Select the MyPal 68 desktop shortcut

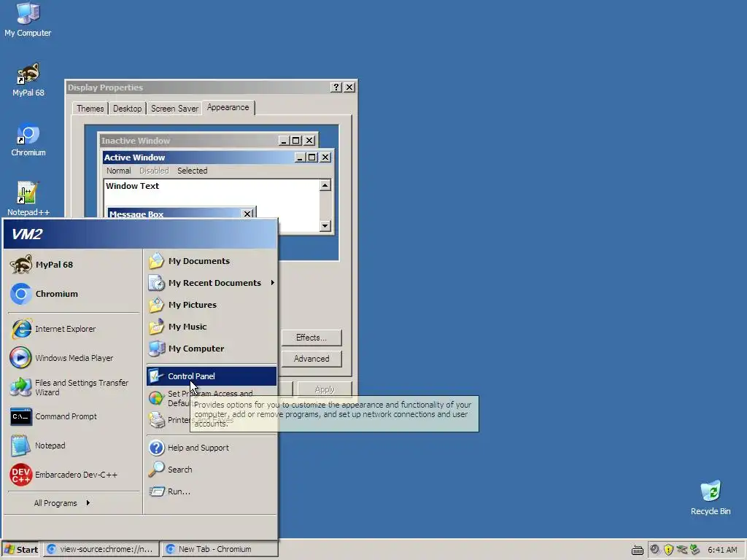point(28,80)
